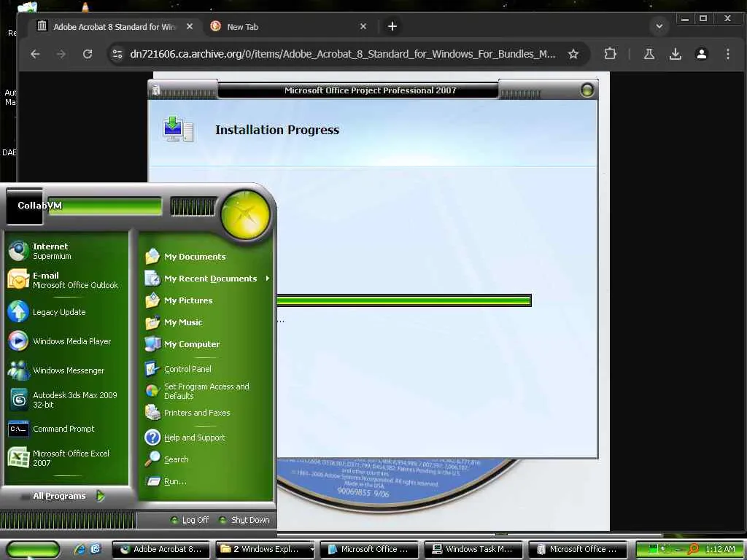Click Shut Down button
Screen dimensions: 747x560
[x=245, y=520]
